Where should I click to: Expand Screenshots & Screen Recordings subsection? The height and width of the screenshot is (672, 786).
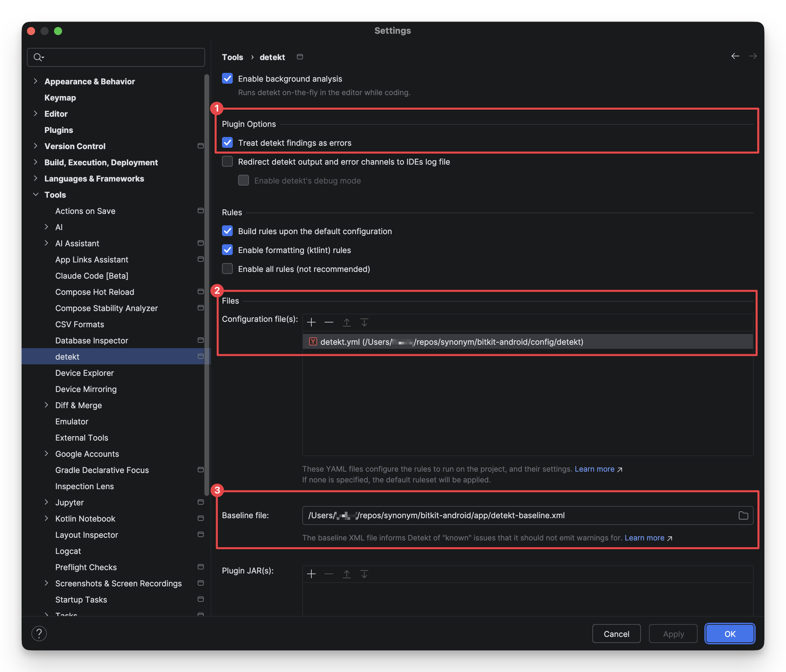(46, 583)
